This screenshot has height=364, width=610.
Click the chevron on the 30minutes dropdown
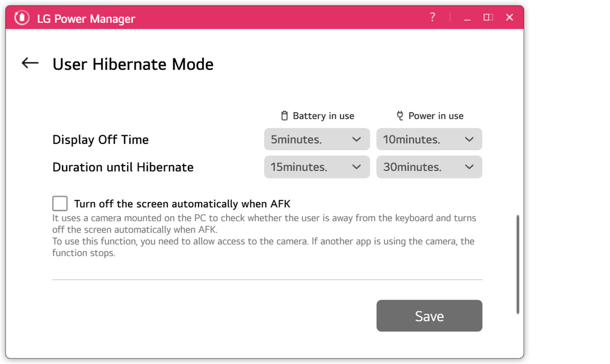(x=469, y=167)
